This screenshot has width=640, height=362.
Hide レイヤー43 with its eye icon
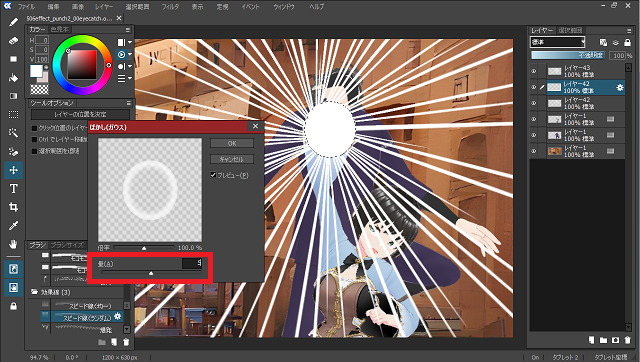point(533,71)
